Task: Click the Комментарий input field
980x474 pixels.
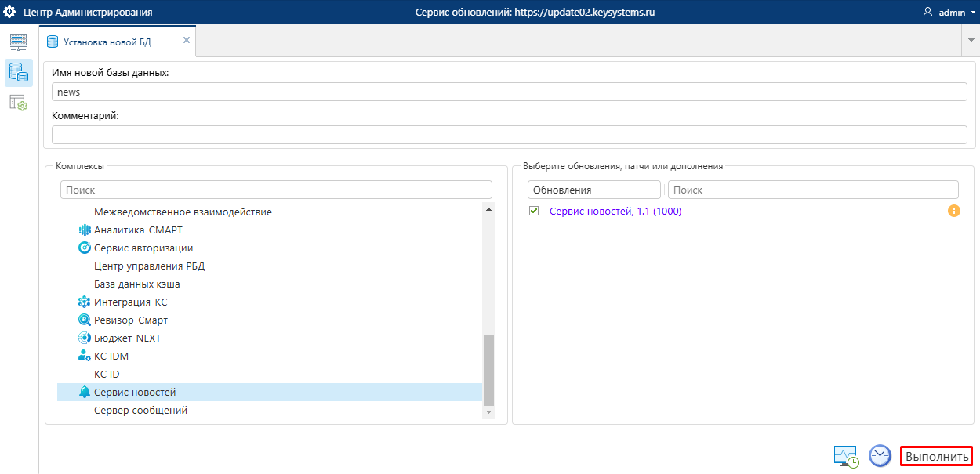Action: [x=509, y=135]
